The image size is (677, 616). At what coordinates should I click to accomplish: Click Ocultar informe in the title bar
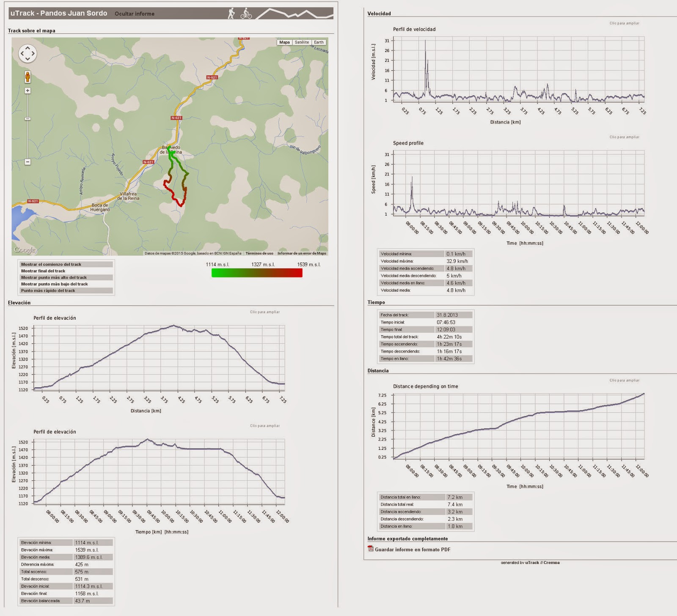pyautogui.click(x=135, y=13)
